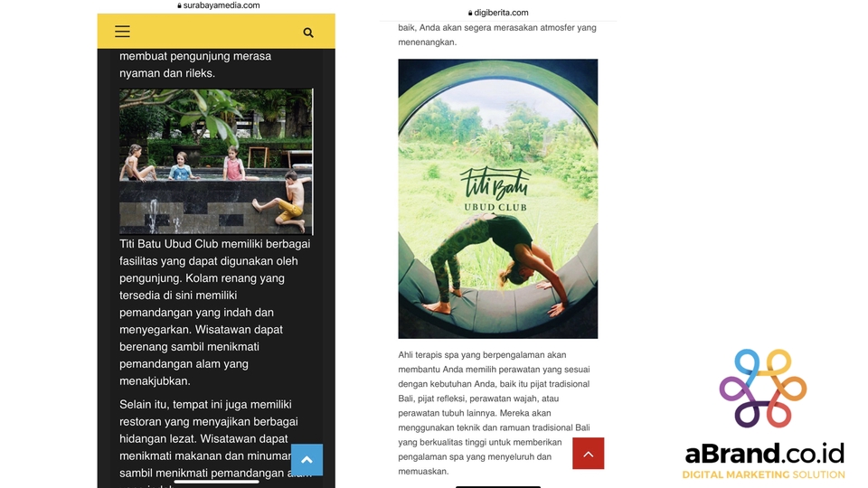
Task: Hit the red scroll-to-top chevron button
Action: coord(588,454)
